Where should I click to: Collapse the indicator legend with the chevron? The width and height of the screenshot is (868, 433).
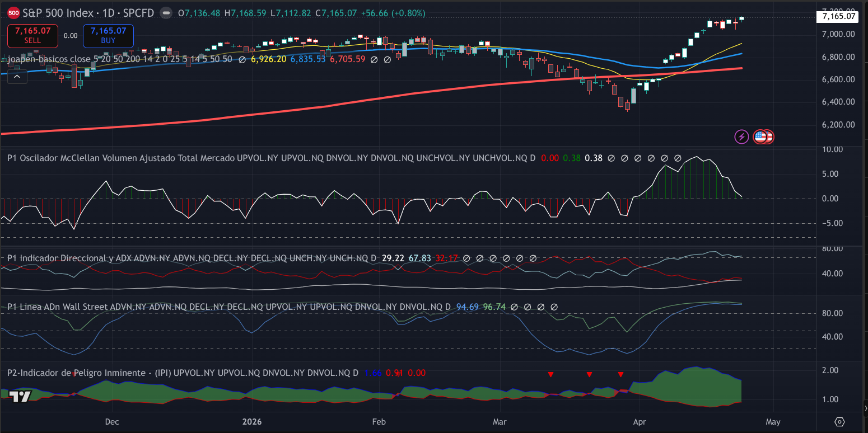click(x=17, y=77)
